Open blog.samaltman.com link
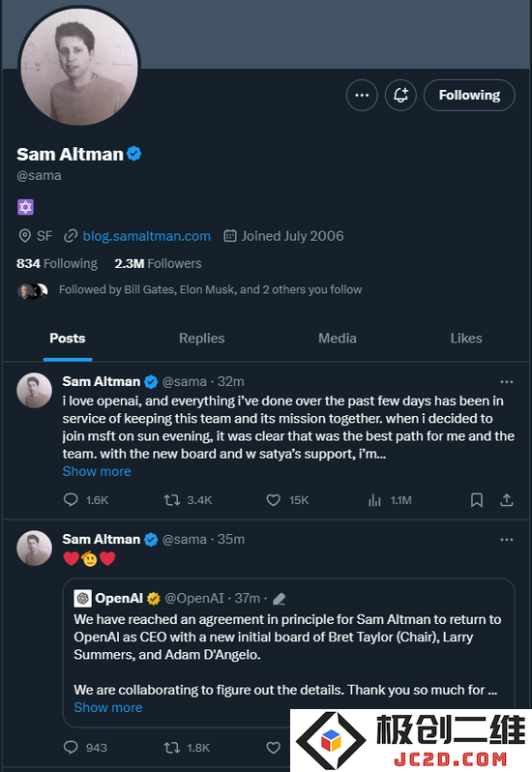532x772 pixels. [147, 236]
